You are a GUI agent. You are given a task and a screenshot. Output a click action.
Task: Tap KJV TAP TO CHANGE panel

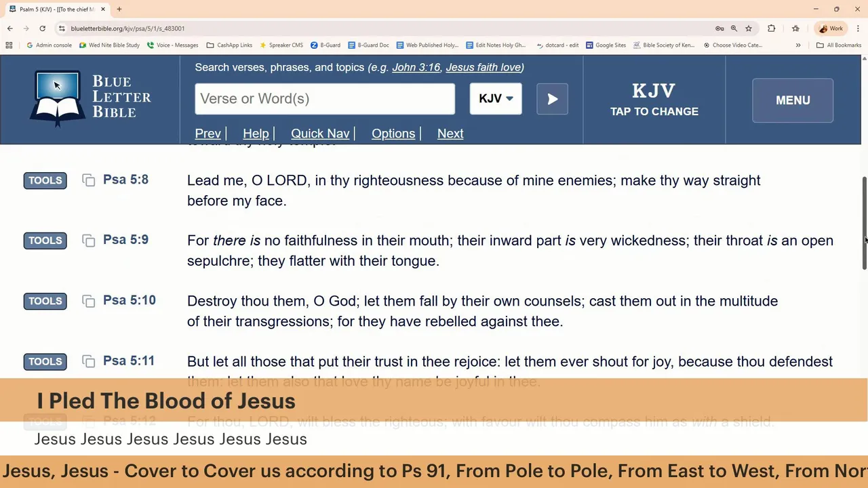pos(654,100)
